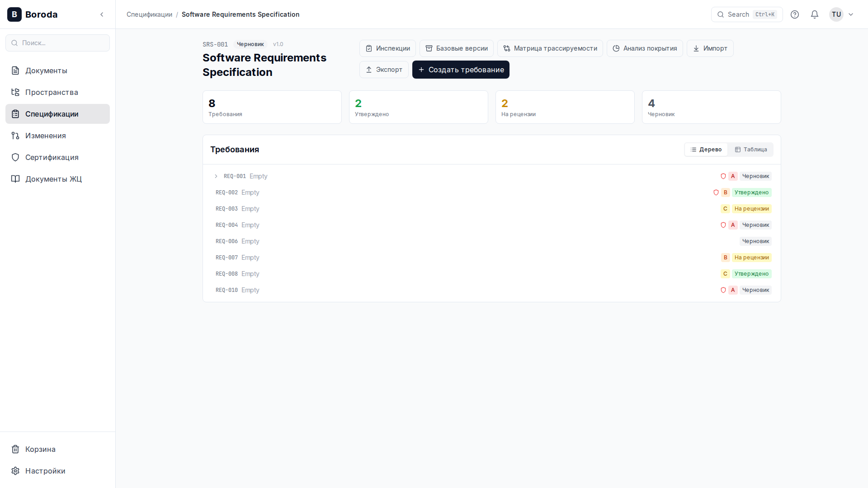Image resolution: width=868 pixels, height=488 pixels.
Task: Collapse the Boroda sidebar
Action: [x=102, y=14]
